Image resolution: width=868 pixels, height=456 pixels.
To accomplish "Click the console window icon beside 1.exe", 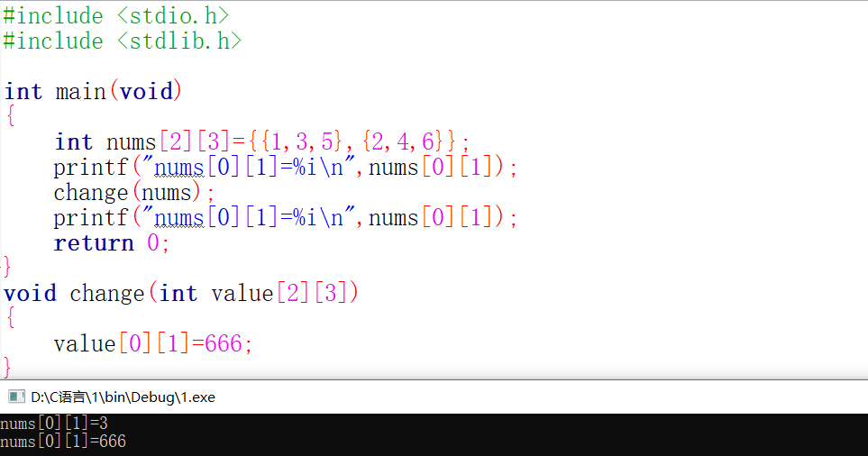I will coord(16,397).
